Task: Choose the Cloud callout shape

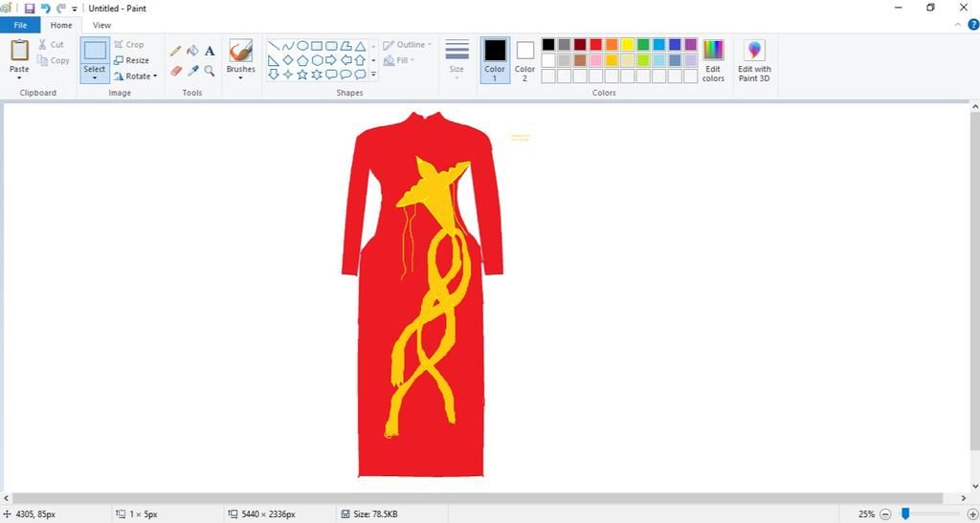Action: pos(360,75)
